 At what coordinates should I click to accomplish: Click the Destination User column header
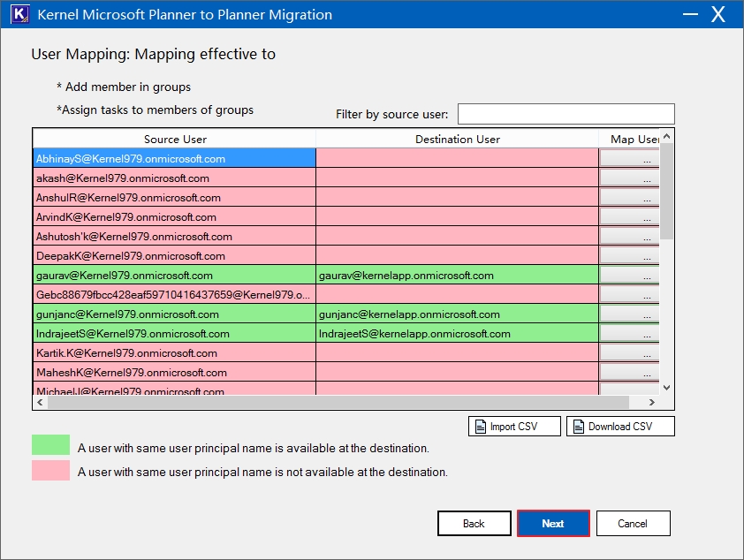pyautogui.click(x=457, y=139)
